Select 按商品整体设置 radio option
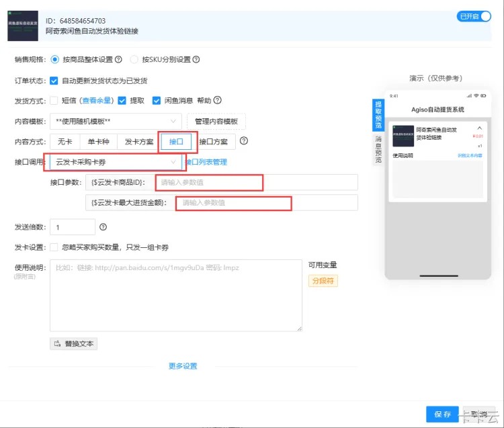The image size is (504, 428). click(x=55, y=59)
